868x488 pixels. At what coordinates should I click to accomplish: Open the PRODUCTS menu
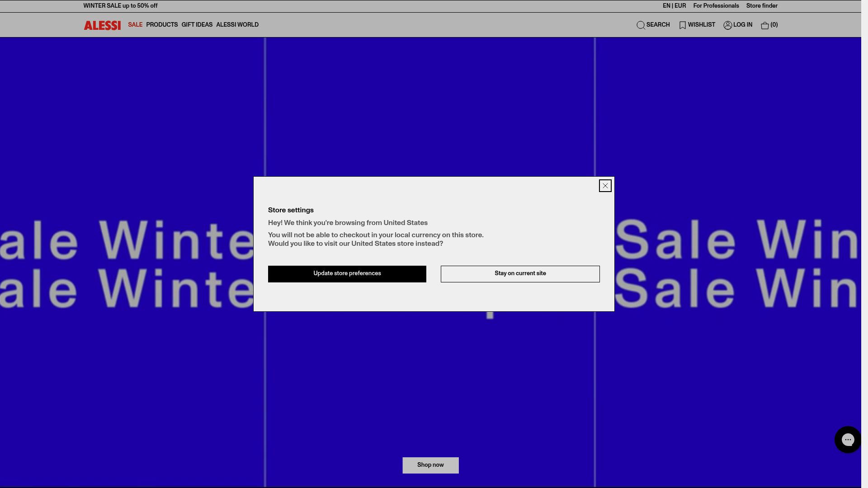(x=162, y=25)
